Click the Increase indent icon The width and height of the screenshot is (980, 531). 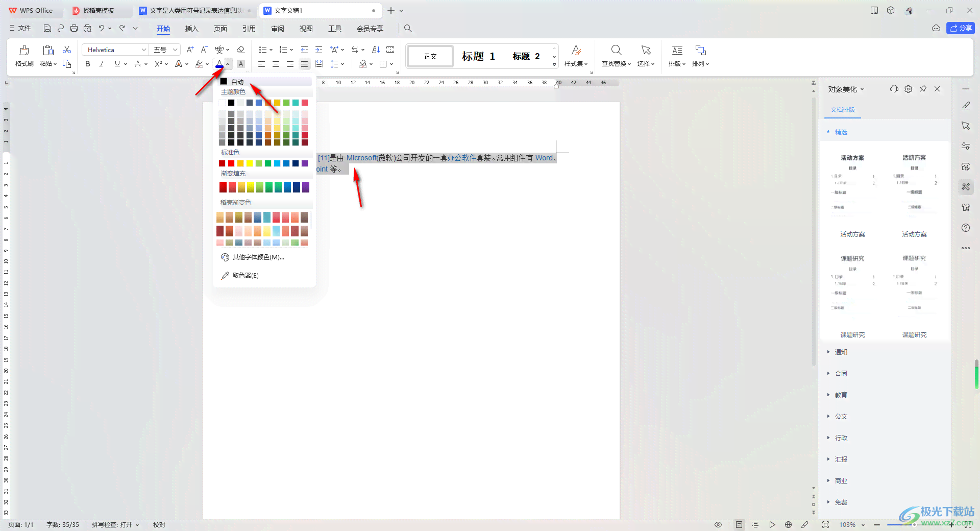coord(318,50)
